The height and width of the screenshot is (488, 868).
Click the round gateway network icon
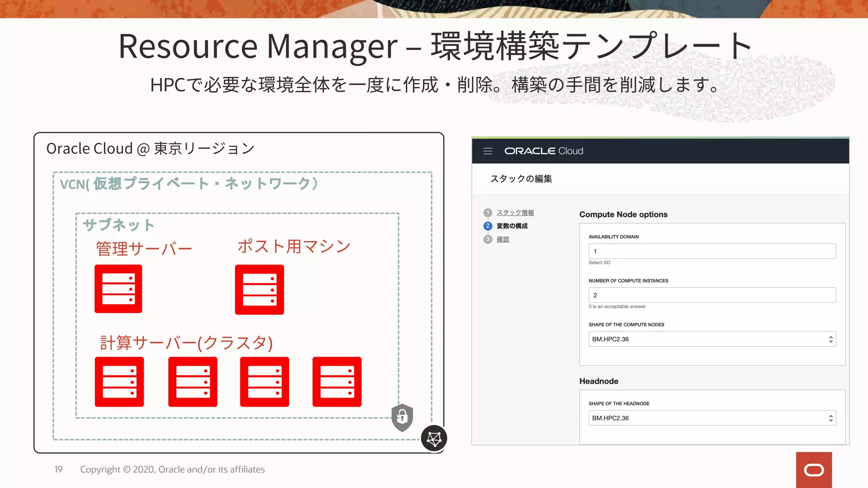point(434,438)
